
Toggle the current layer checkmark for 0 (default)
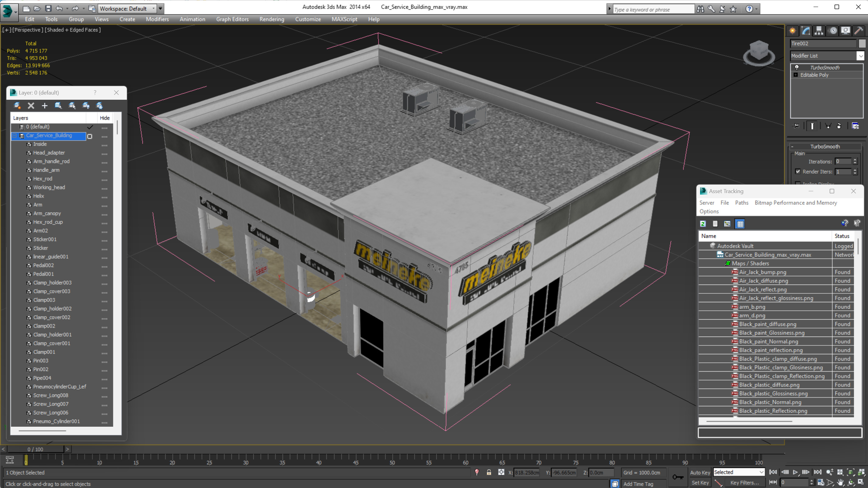click(90, 127)
